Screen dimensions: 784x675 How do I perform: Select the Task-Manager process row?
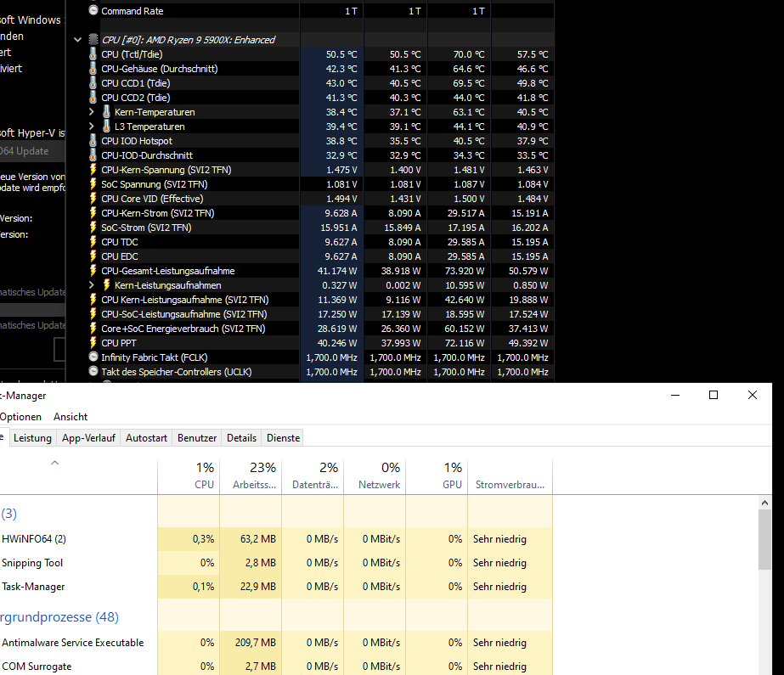pos(276,587)
